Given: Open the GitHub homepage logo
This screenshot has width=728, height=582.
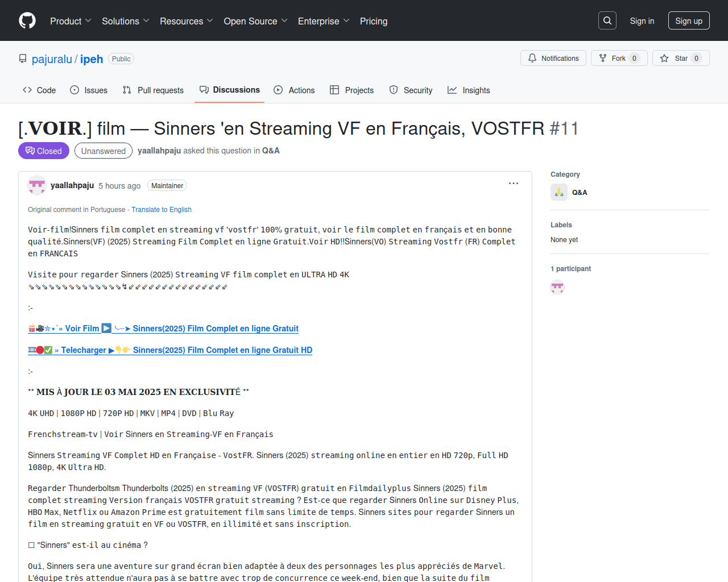Looking at the screenshot, I should [x=27, y=21].
